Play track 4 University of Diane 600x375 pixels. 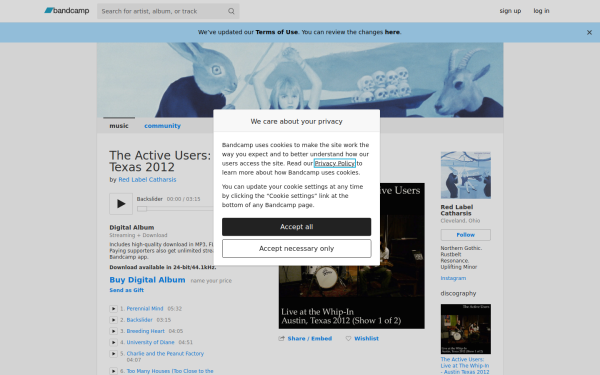(x=113, y=342)
